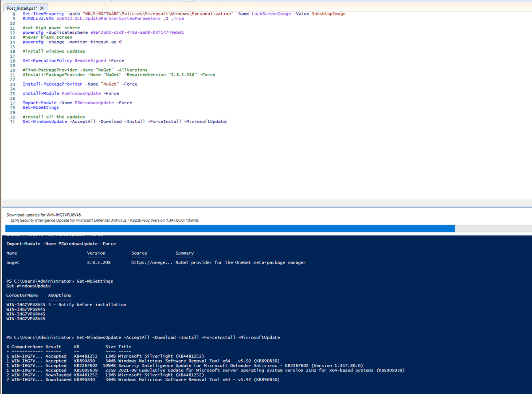
Task: Click the Downloaded KB4481252 Silverlight row
Action: point(106,374)
